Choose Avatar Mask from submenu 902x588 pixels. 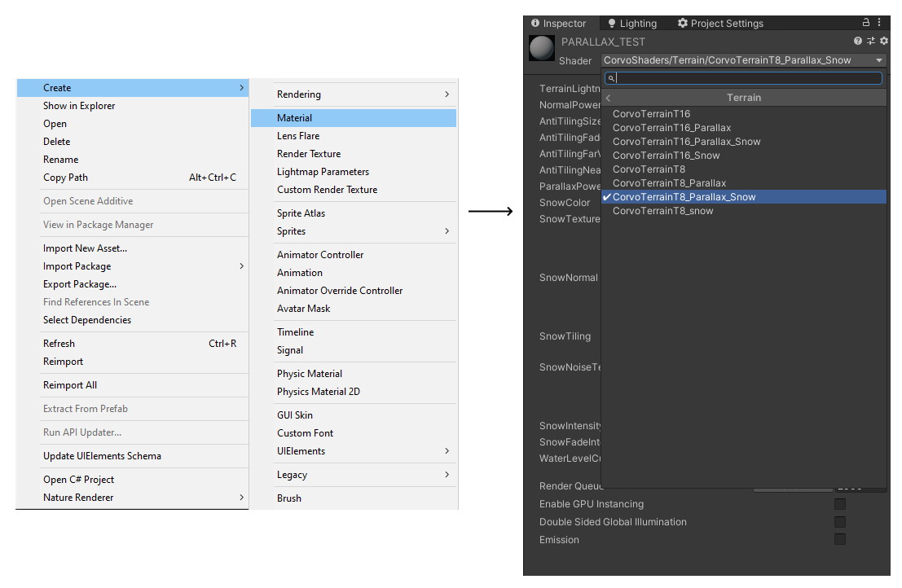[x=354, y=308]
